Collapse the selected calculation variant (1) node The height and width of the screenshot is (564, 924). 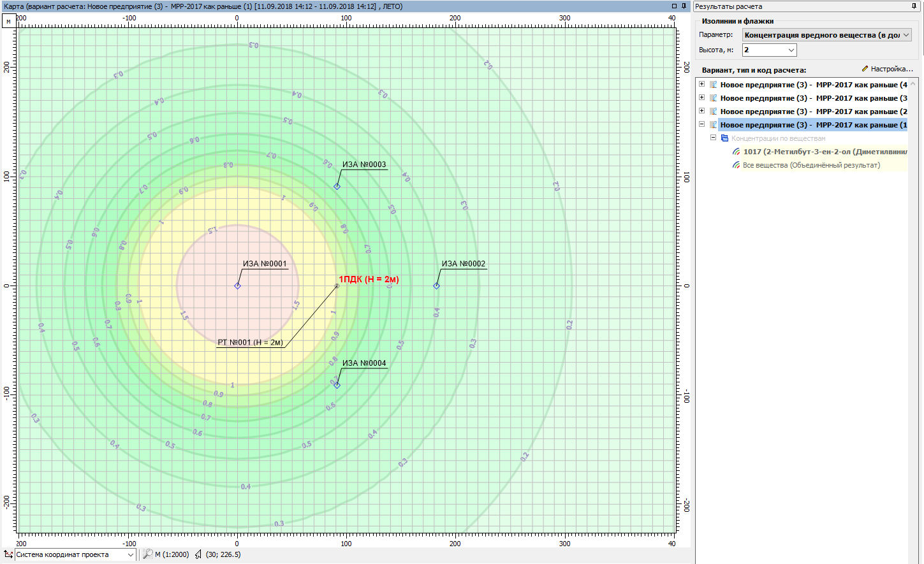click(701, 125)
